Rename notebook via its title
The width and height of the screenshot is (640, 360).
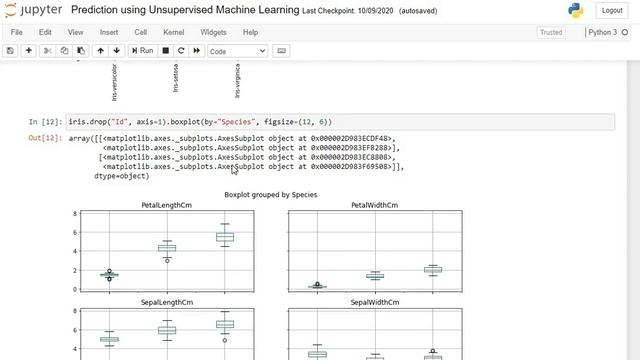click(185, 10)
